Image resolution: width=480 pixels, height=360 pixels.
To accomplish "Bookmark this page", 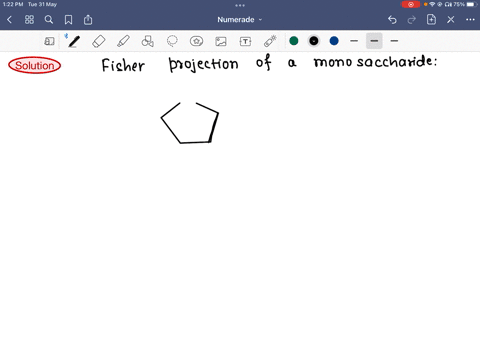I will pos(68,20).
